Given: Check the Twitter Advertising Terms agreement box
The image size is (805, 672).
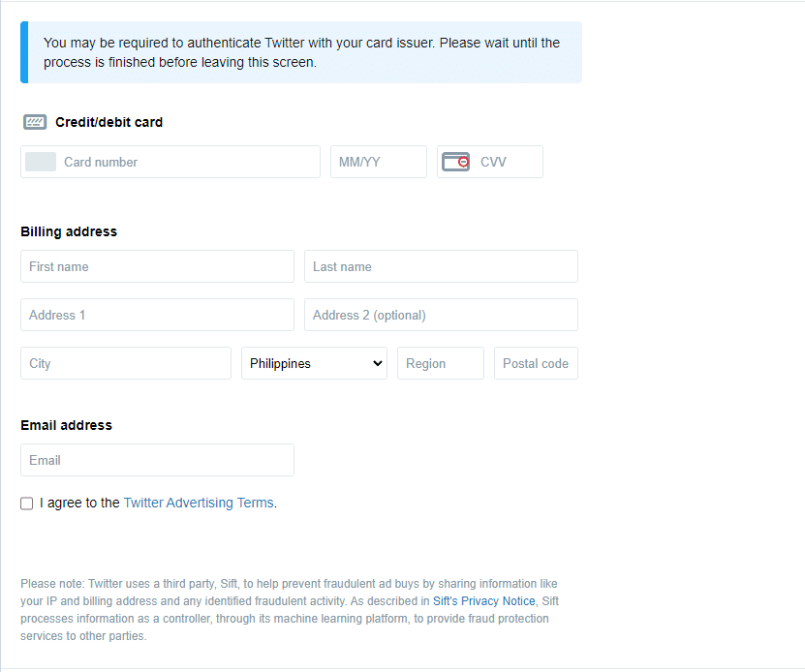Looking at the screenshot, I should [x=27, y=504].
